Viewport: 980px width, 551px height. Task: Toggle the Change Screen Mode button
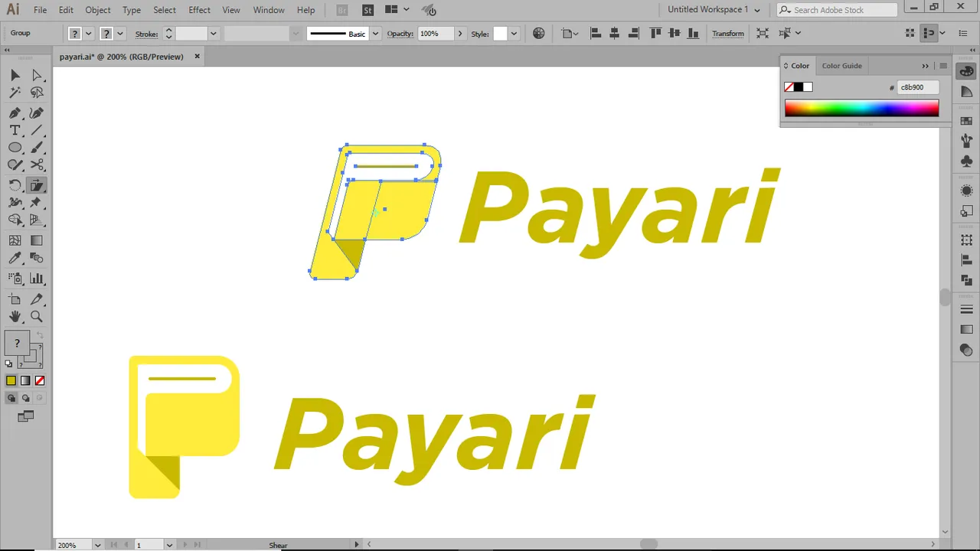25,416
